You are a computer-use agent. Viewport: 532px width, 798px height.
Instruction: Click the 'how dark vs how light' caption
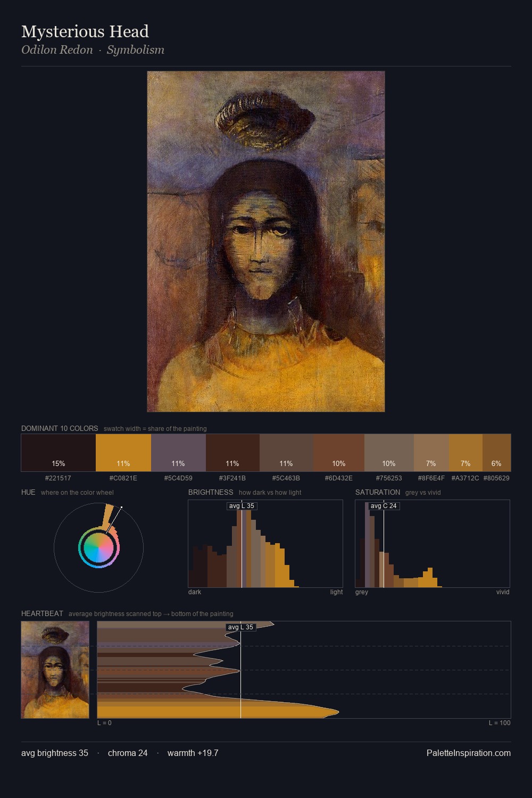(x=270, y=493)
